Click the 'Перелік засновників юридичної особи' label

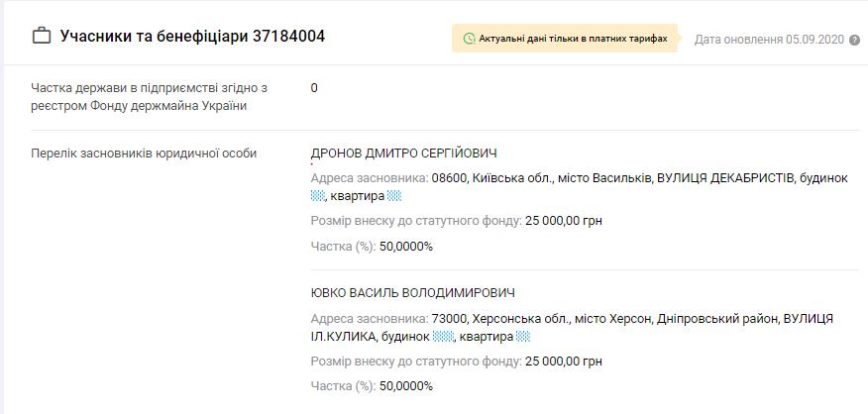pyautogui.click(x=144, y=154)
